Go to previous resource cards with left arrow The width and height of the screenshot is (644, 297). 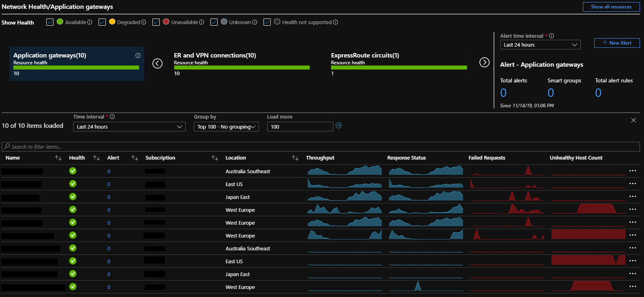tap(157, 63)
